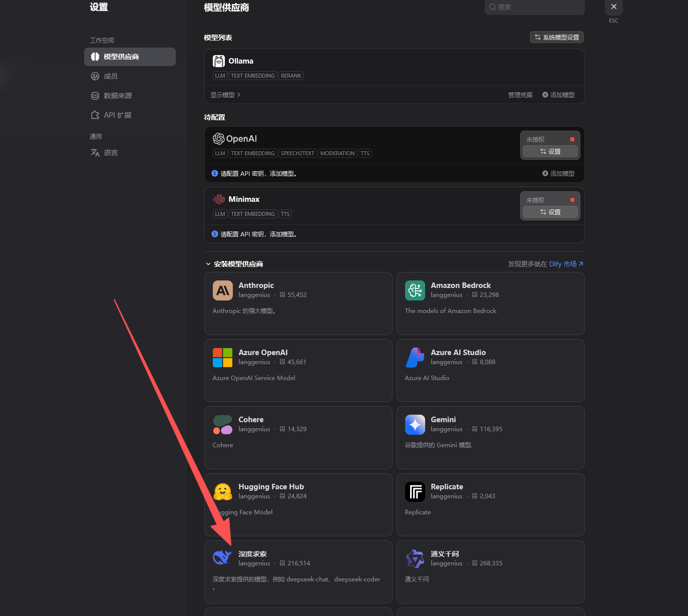Screen dimensions: 688x616
Task: Click the 268,335 install count
Action: [x=491, y=563]
